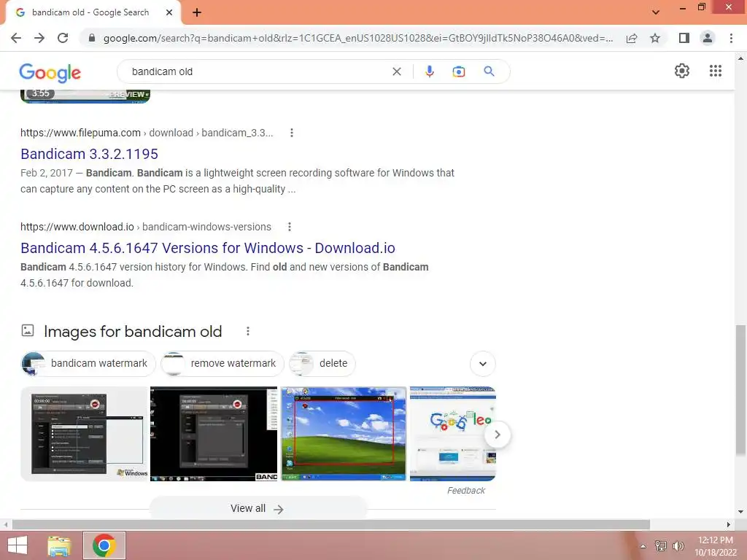Click the address bar URL
This screenshot has height=560, width=747.
[357, 38]
